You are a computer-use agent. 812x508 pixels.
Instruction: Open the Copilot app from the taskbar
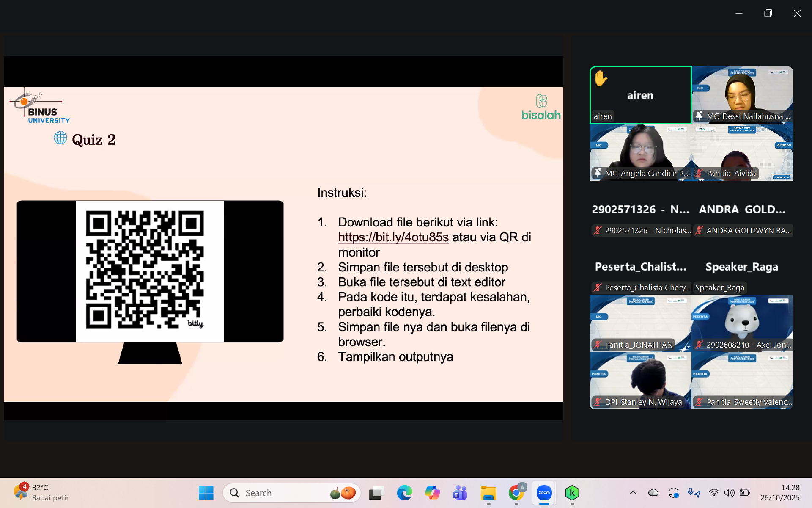tap(432, 493)
